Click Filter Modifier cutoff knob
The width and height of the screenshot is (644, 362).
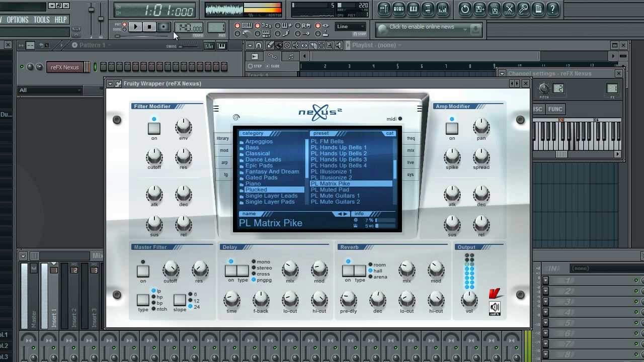tap(154, 156)
